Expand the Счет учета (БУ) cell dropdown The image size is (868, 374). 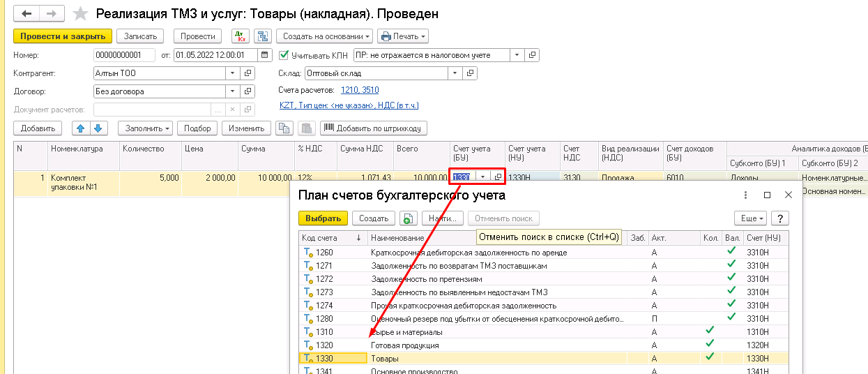(x=482, y=177)
